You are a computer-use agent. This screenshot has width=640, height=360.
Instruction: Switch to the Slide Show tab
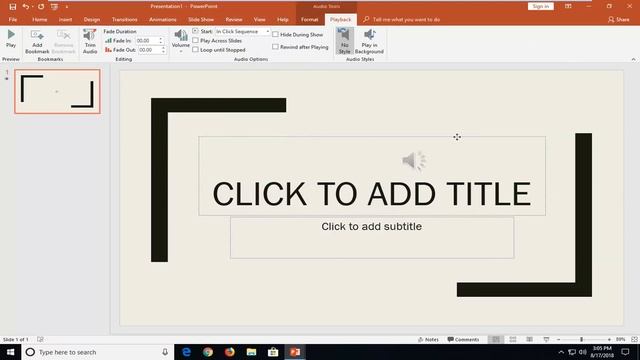pos(201,19)
